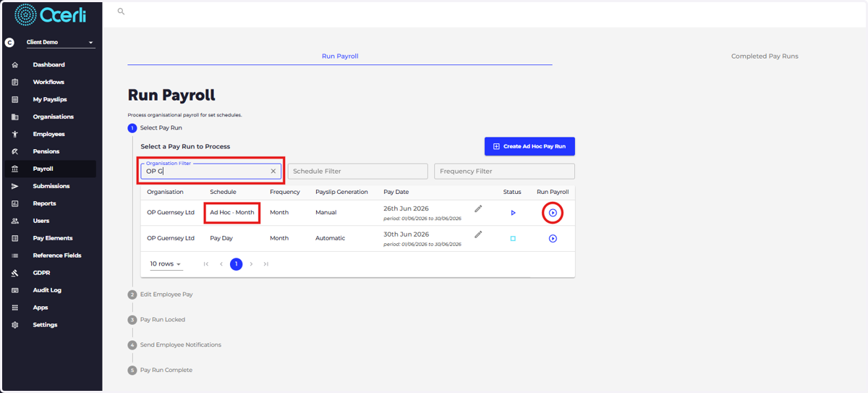This screenshot has width=868, height=393.
Task: Click the Settings gear icon
Action: click(x=15, y=325)
